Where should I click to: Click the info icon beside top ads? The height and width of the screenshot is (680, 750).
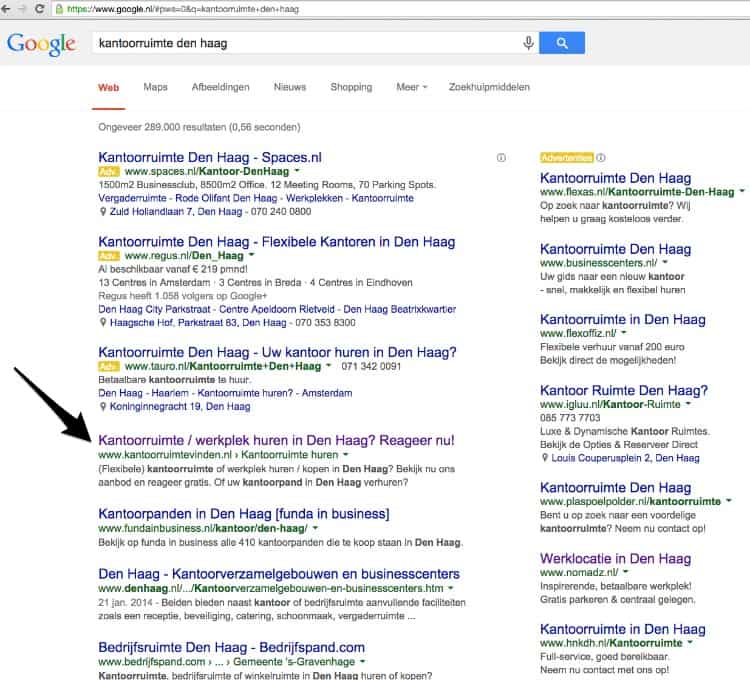coord(501,158)
